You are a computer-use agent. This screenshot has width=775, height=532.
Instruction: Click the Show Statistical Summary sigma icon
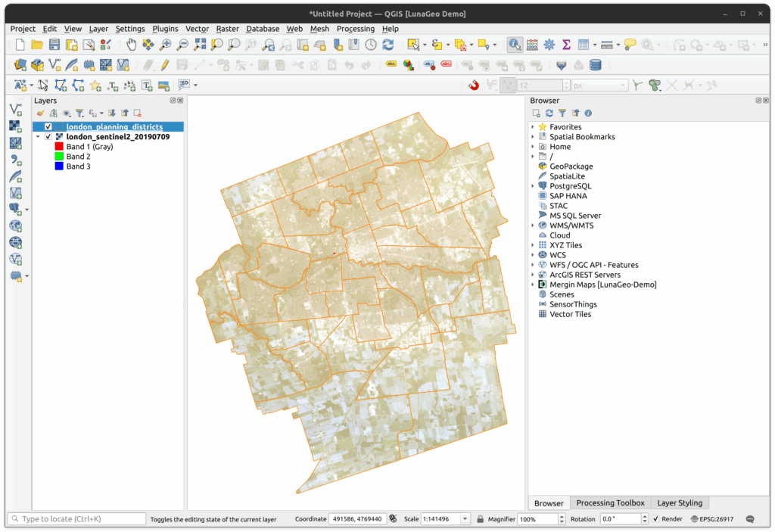(566, 45)
